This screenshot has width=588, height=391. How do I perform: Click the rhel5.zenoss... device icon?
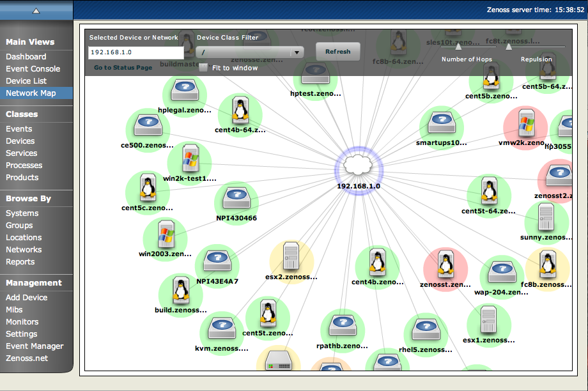click(x=426, y=329)
